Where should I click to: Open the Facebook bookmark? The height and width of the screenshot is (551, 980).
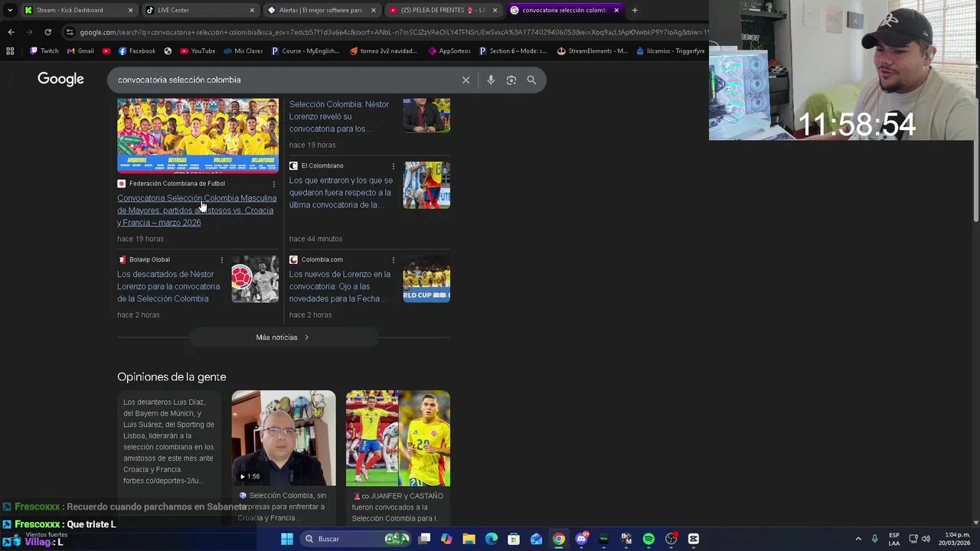136,51
